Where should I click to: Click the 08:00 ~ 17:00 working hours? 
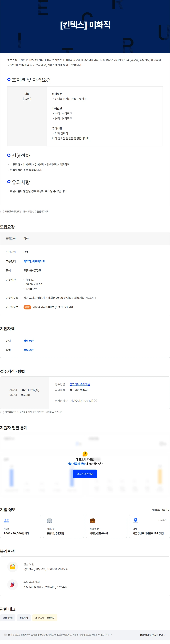point(34,284)
